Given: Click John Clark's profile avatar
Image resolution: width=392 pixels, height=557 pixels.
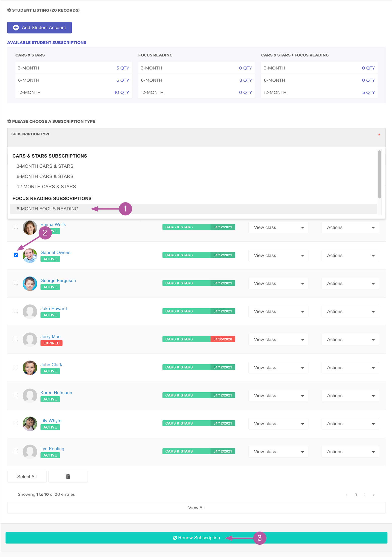Looking at the screenshot, I should pyautogui.click(x=30, y=368).
